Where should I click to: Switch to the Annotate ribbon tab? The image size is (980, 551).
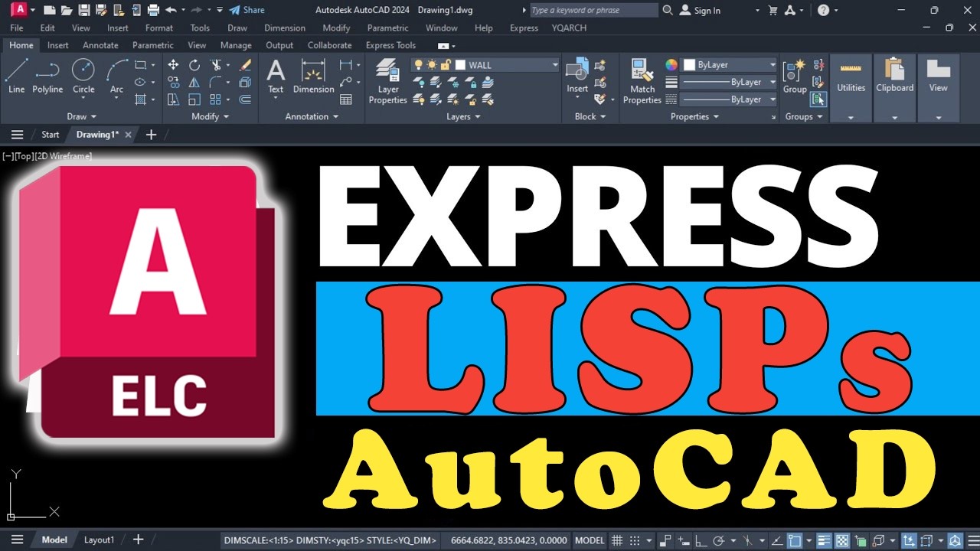pos(100,45)
